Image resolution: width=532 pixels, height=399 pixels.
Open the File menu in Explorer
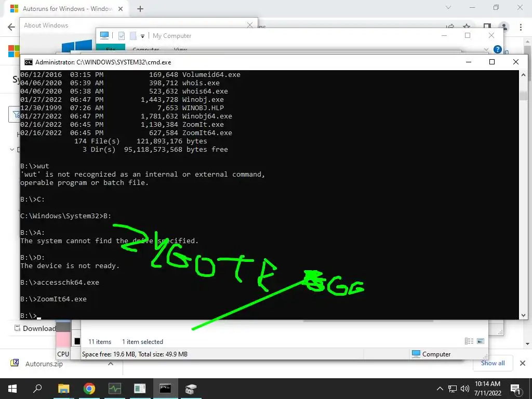(x=111, y=48)
